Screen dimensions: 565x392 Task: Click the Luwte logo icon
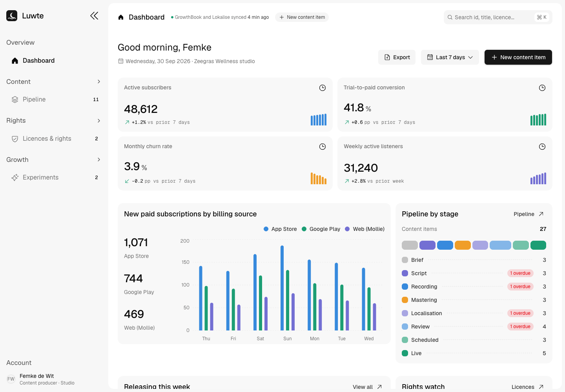coord(12,16)
